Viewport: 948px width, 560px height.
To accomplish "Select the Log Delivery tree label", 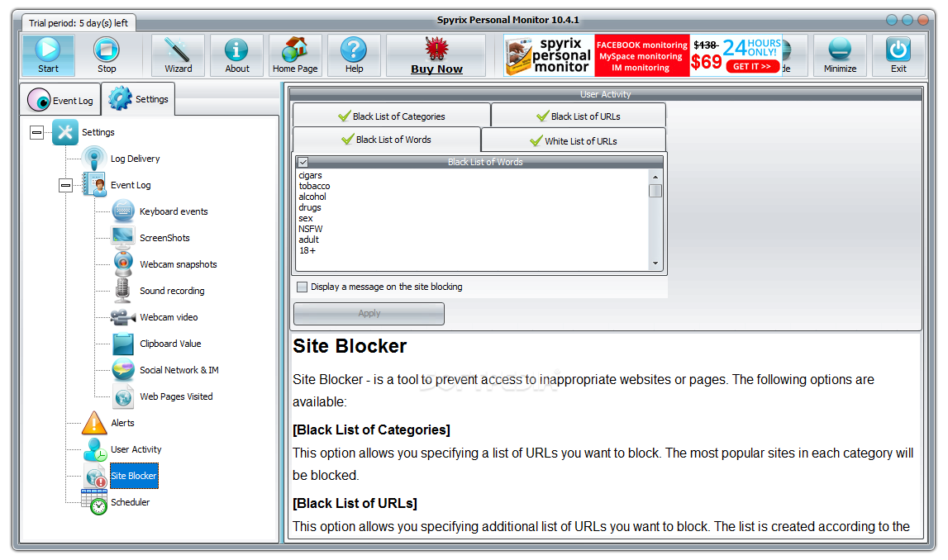I will (x=135, y=159).
